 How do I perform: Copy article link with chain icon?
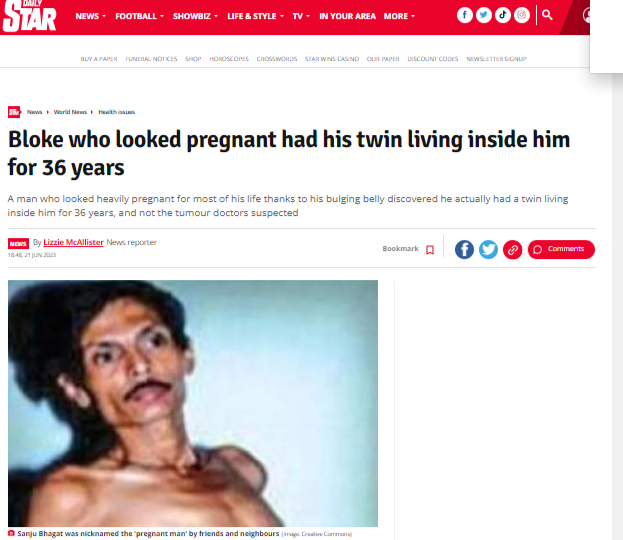[513, 250]
